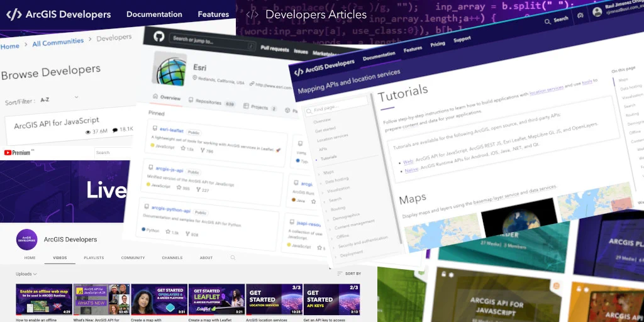
Task: Click the Native link in tutorials list
Action: coord(411,169)
